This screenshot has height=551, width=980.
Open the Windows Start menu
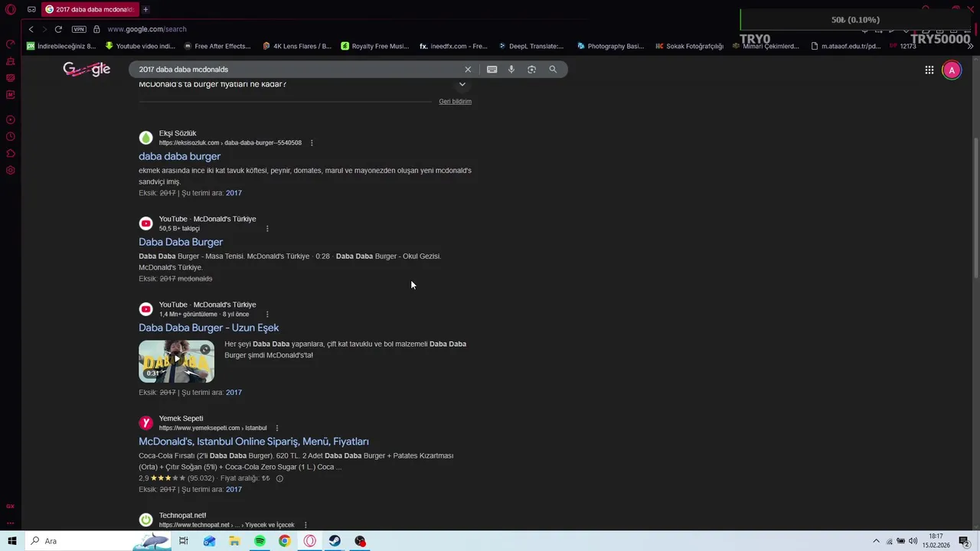pos(11,541)
